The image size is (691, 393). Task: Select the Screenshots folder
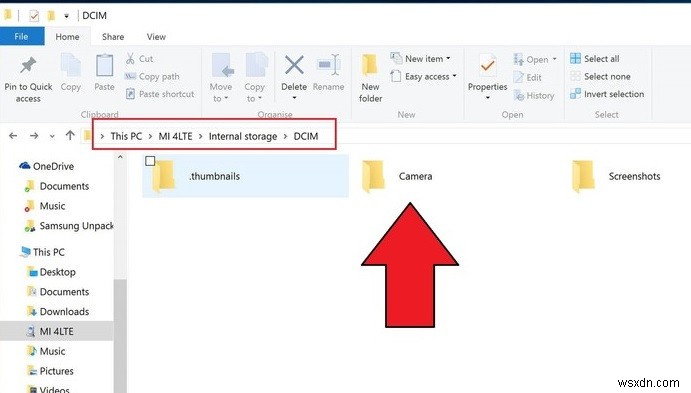[616, 176]
